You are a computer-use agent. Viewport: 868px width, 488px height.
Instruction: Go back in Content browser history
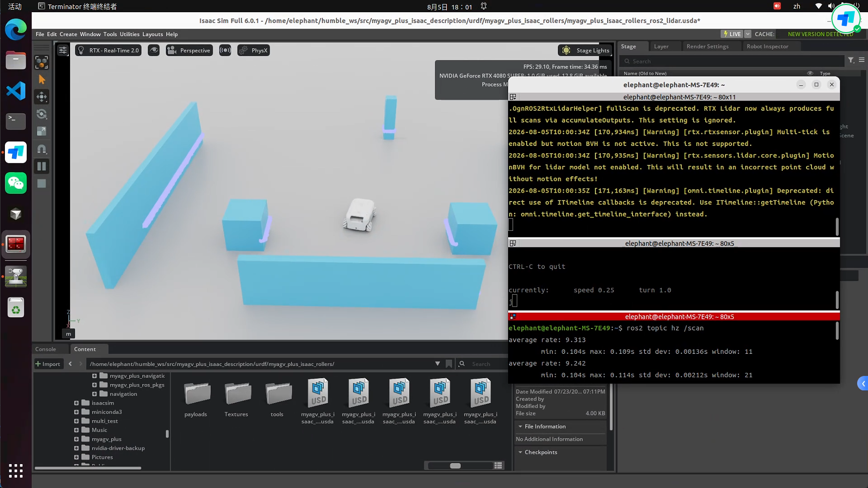tap(70, 364)
